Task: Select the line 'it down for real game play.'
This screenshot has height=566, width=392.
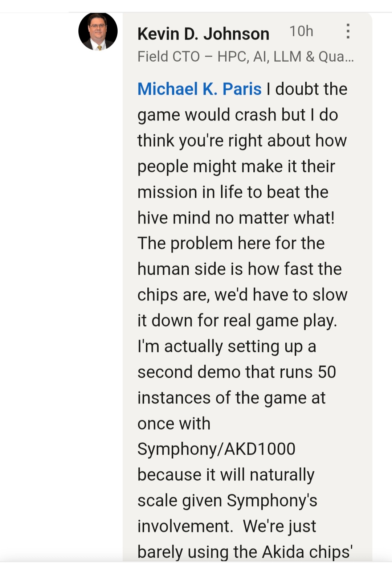Action: [x=237, y=321]
